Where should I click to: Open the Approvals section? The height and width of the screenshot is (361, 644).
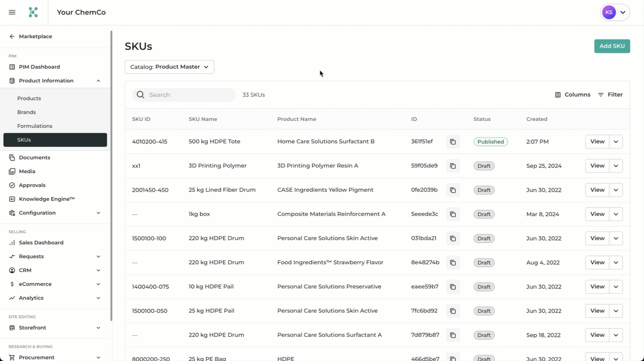[32, 185]
